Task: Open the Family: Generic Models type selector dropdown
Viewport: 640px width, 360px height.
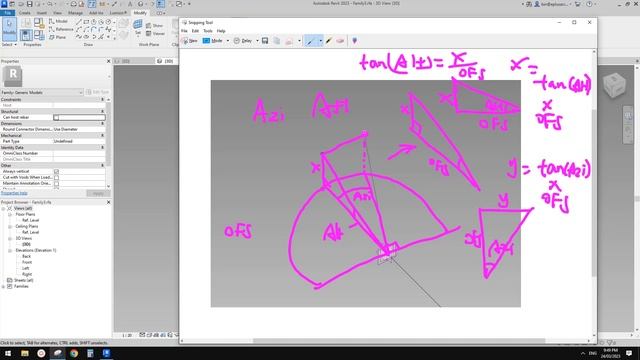Action: click(42, 93)
